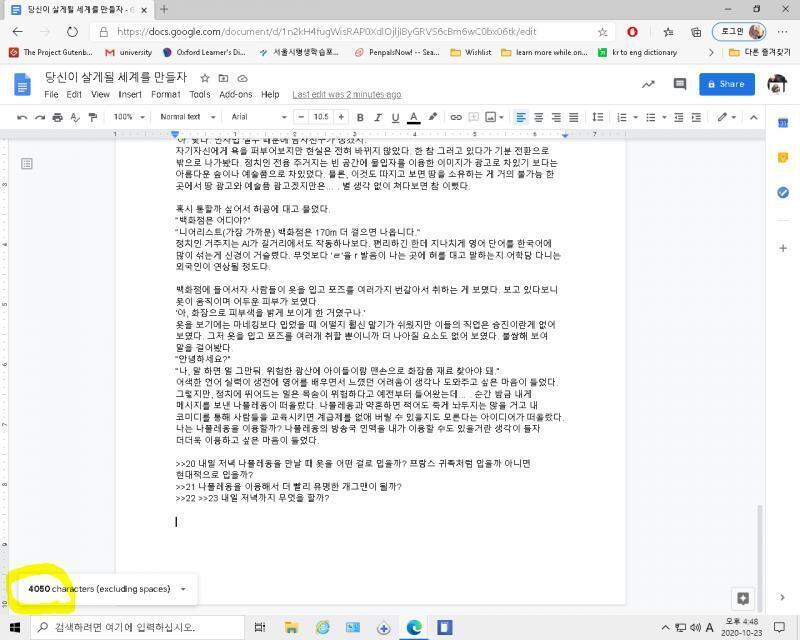This screenshot has width=800, height=640.
Task: Select left align
Action: point(520,117)
